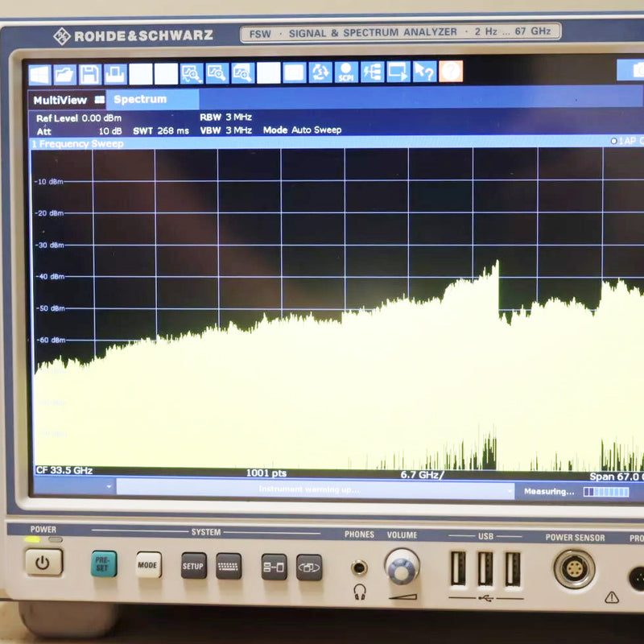Click the POWER SENSOR connector
The height and width of the screenshot is (644, 644).
574,569
